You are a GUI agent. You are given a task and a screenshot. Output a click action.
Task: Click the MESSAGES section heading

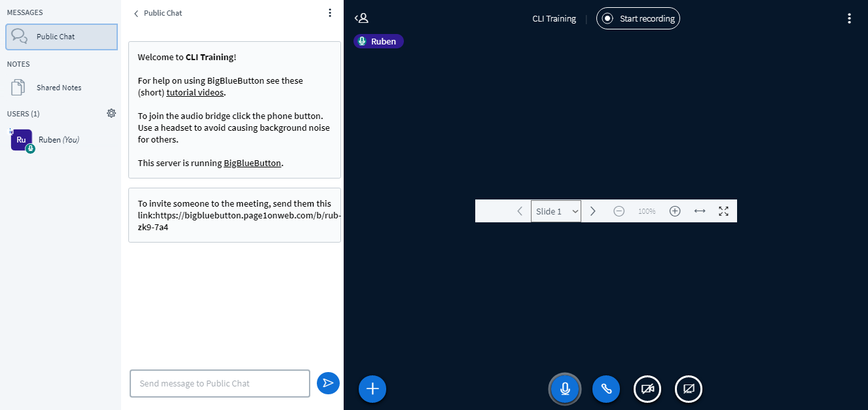click(x=25, y=12)
